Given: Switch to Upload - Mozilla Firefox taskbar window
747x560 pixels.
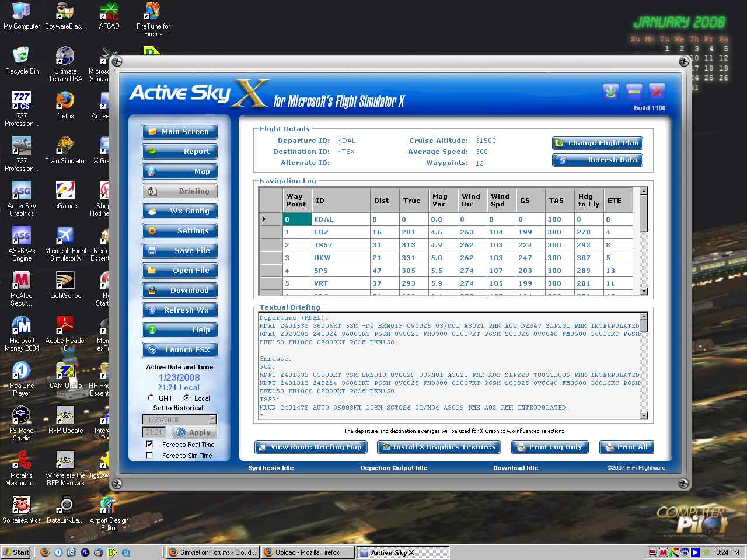Looking at the screenshot, I should pos(308,552).
